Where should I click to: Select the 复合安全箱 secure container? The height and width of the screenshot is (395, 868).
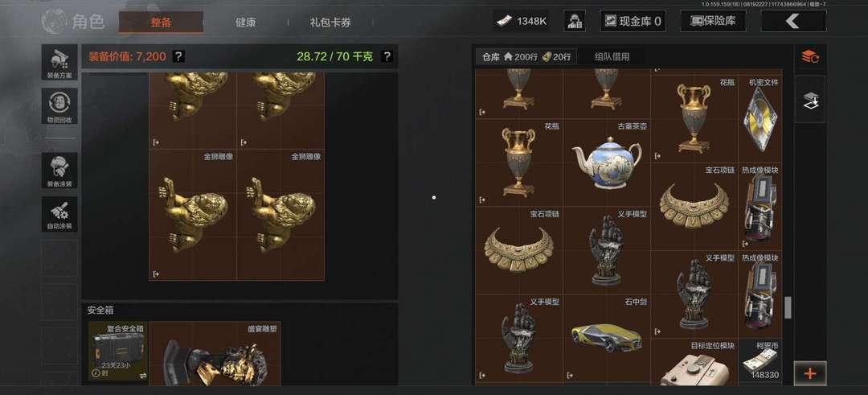(118, 352)
